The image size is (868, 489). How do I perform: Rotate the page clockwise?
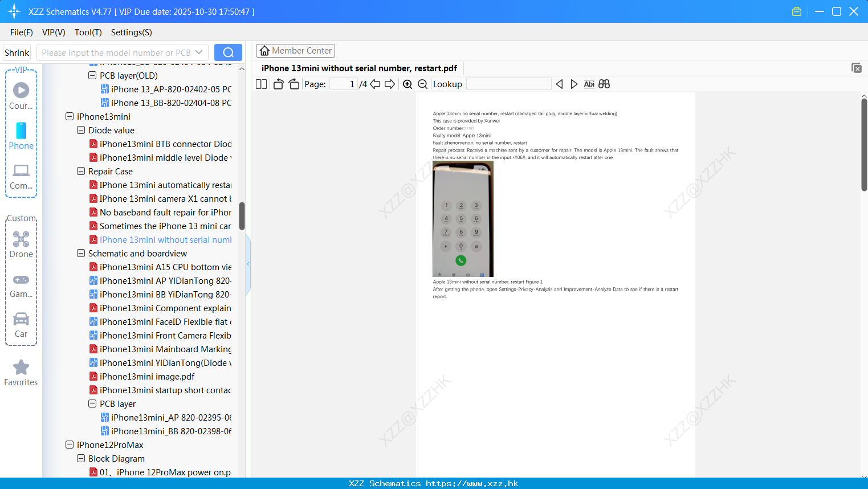pyautogui.click(x=294, y=84)
